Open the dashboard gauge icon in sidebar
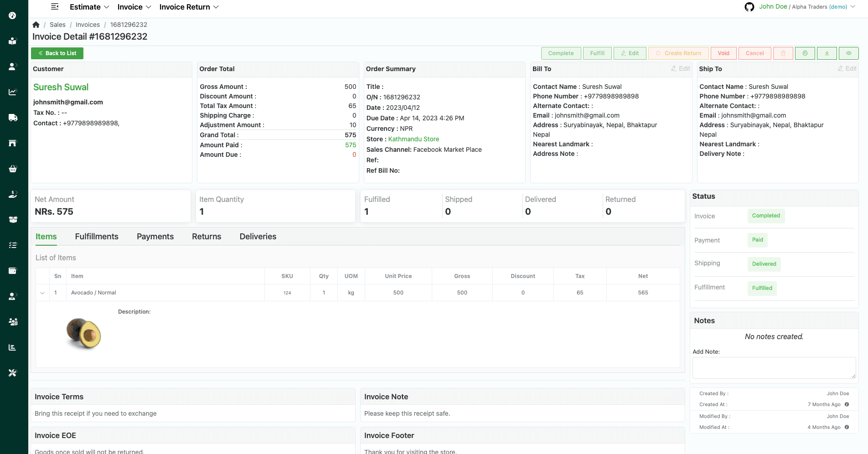Image resolution: width=868 pixels, height=454 pixels. pyautogui.click(x=13, y=15)
